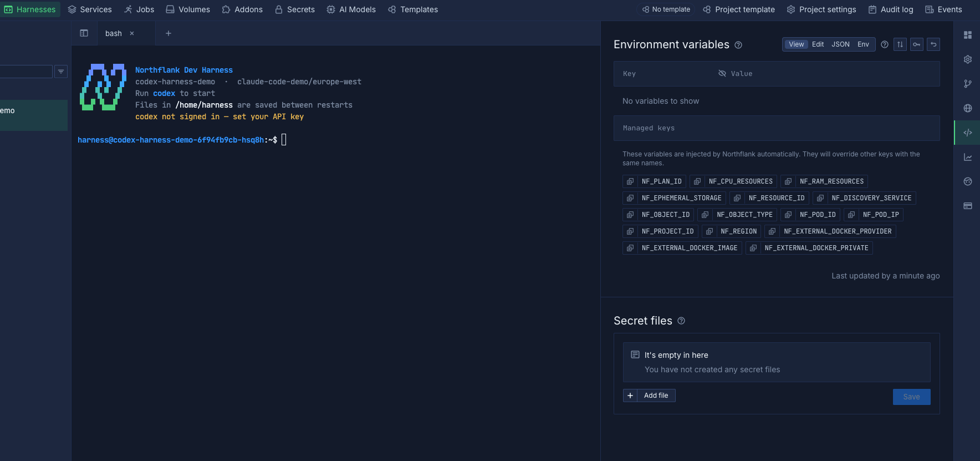
Task: Copy the NF_DISCOVERY_SERVICE key
Action: click(820, 198)
